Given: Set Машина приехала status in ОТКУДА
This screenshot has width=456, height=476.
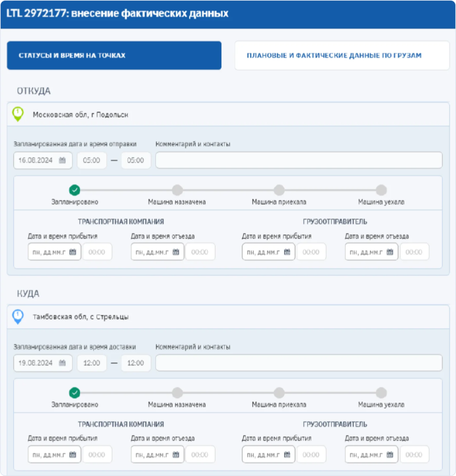Looking at the screenshot, I should [279, 190].
